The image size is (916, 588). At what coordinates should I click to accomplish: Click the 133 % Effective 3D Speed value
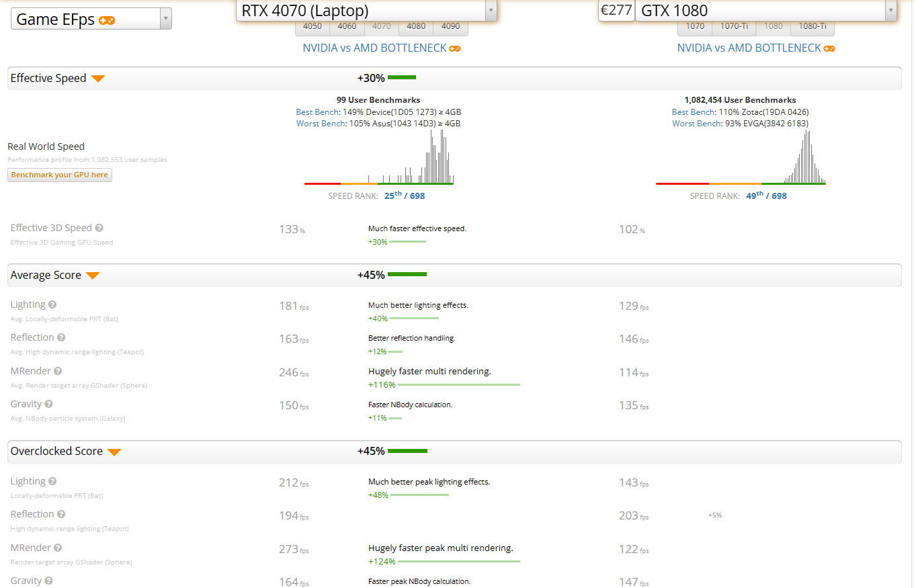[x=292, y=229]
